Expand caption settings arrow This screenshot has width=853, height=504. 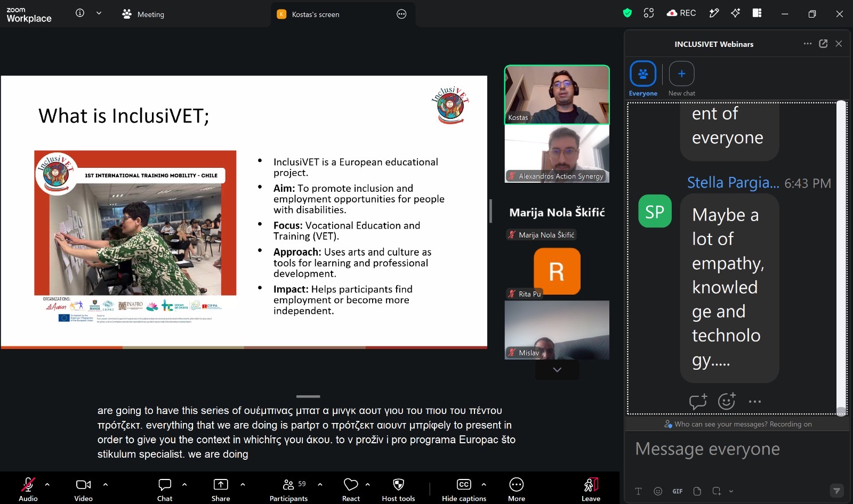[484, 484]
